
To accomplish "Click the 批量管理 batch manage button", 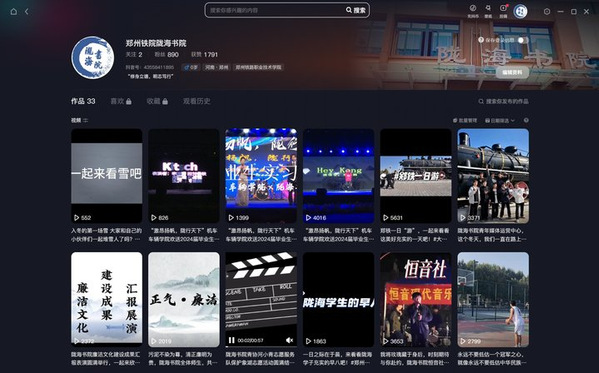I will click(465, 120).
